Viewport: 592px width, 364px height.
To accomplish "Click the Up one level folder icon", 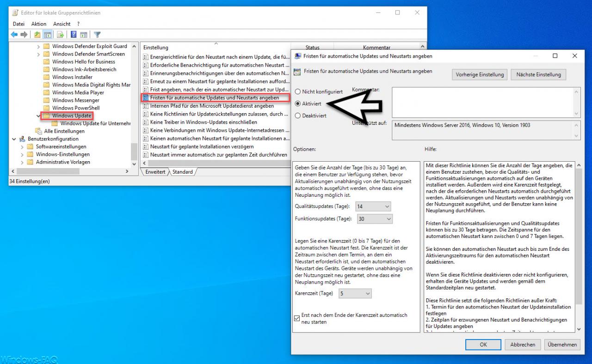I will tap(37, 35).
